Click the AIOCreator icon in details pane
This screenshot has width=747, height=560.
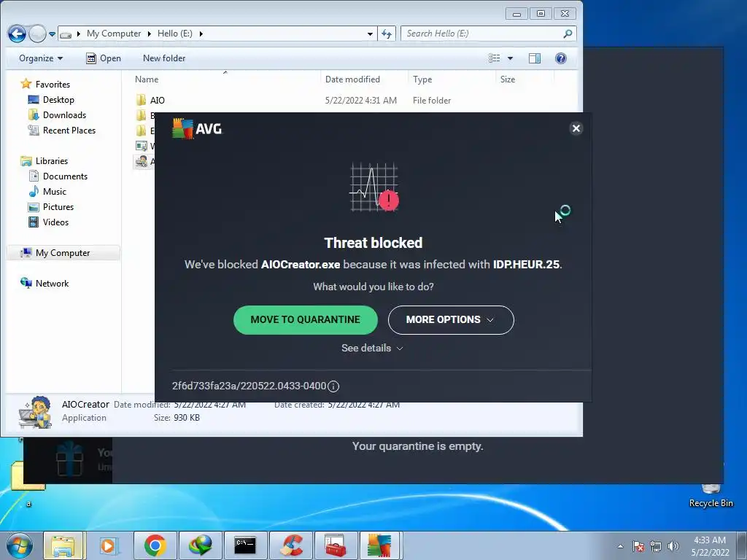tap(35, 413)
